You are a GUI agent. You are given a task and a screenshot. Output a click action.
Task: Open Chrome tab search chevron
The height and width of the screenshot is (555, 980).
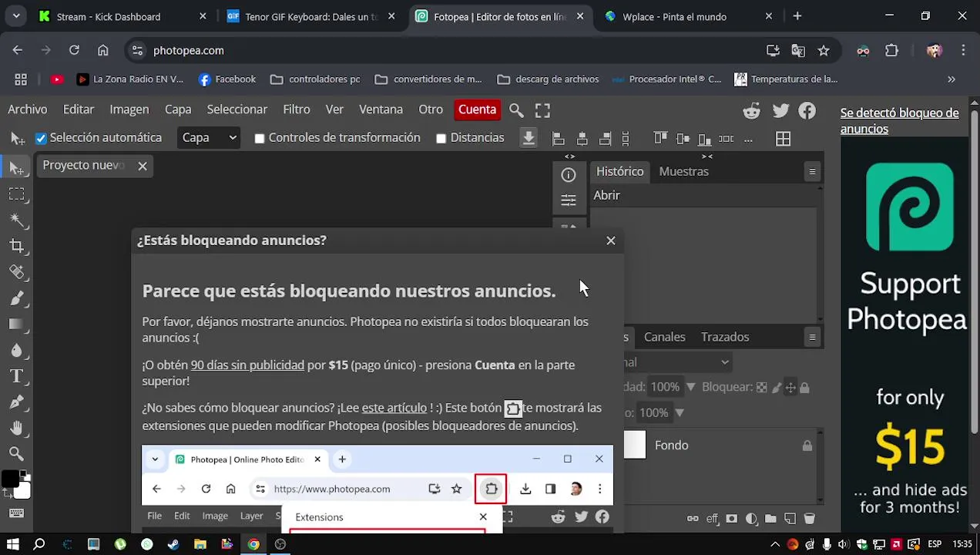coord(15,16)
